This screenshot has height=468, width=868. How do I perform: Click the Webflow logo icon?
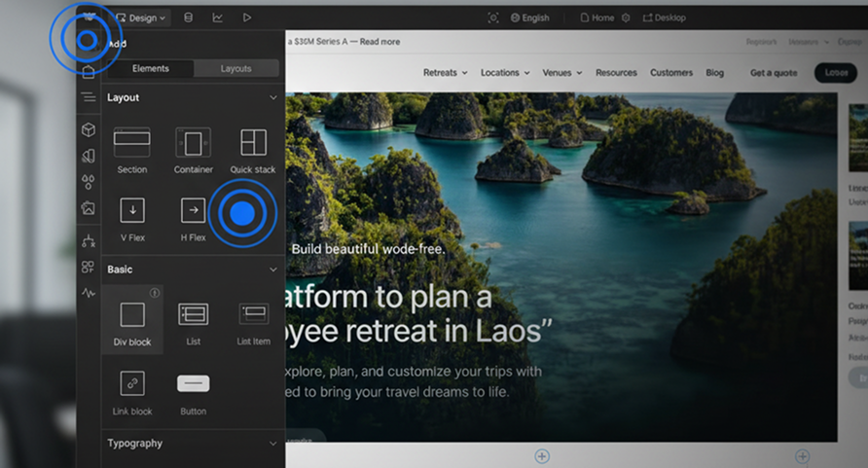(89, 17)
